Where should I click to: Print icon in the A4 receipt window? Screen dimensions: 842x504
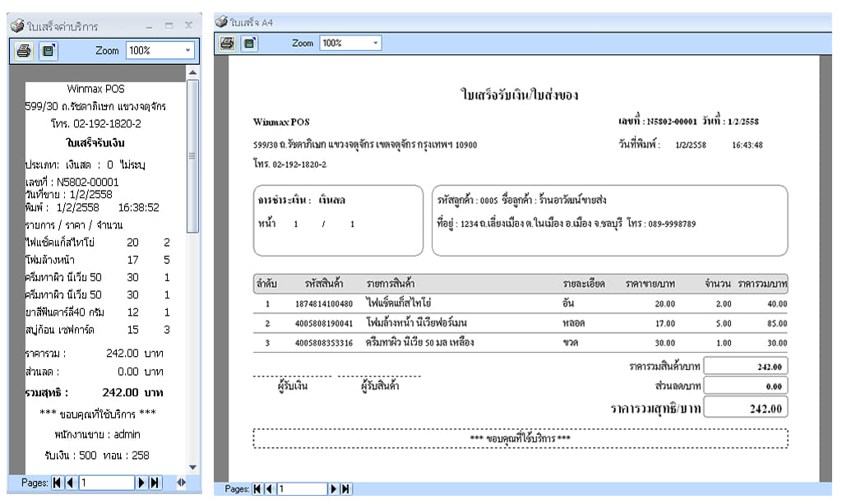(227, 43)
